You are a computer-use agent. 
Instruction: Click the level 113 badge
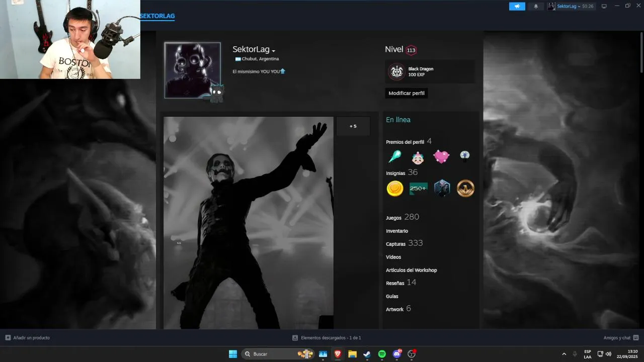tap(411, 50)
